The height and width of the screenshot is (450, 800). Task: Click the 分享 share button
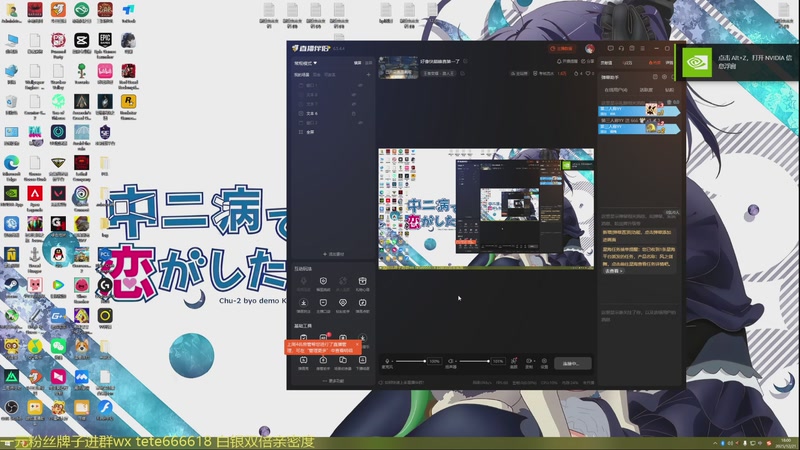(588, 61)
